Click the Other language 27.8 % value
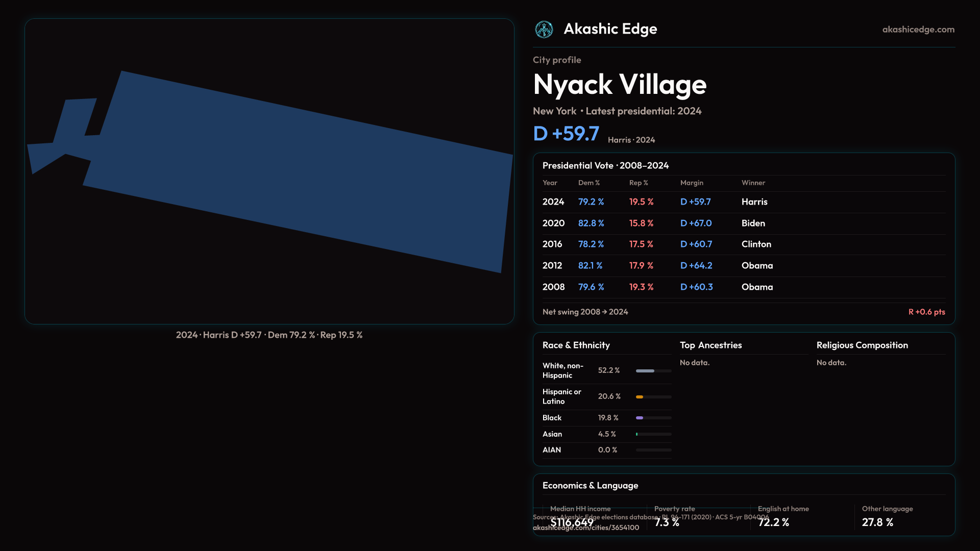Image resolution: width=980 pixels, height=551 pixels. 877,522
